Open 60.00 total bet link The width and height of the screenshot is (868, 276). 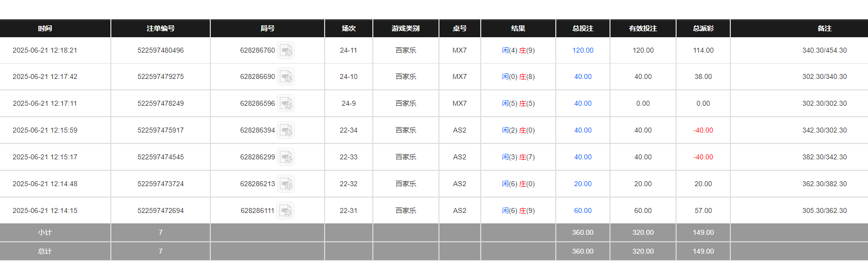(x=583, y=210)
